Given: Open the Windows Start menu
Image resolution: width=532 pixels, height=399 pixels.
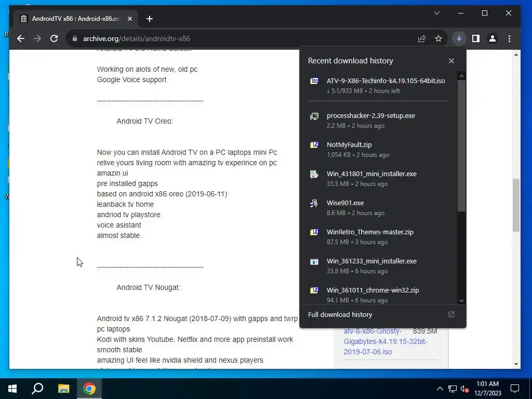Looking at the screenshot, I should click(x=12, y=389).
